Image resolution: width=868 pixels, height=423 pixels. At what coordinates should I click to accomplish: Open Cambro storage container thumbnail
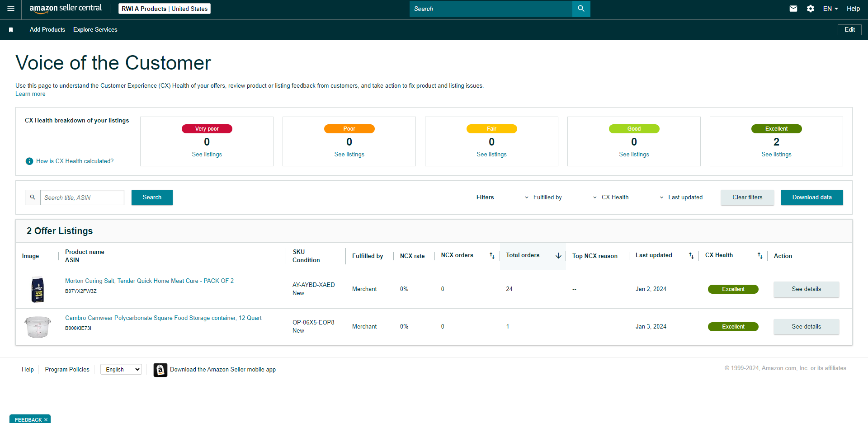pos(38,327)
